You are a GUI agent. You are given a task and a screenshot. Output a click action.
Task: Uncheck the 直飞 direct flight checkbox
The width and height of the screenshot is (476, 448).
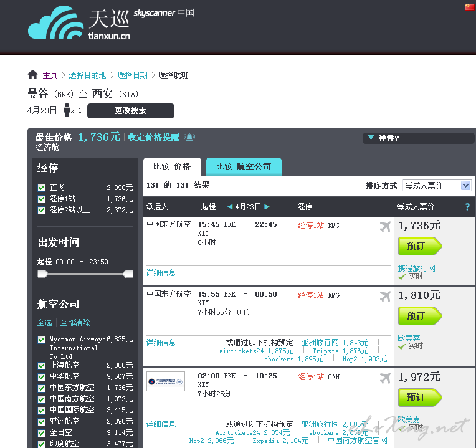41,188
